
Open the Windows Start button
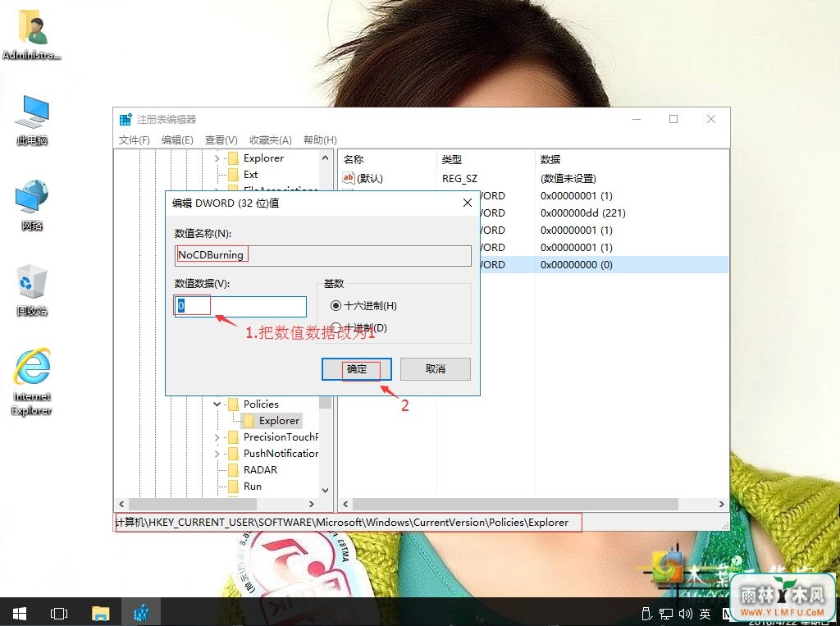tap(20, 613)
